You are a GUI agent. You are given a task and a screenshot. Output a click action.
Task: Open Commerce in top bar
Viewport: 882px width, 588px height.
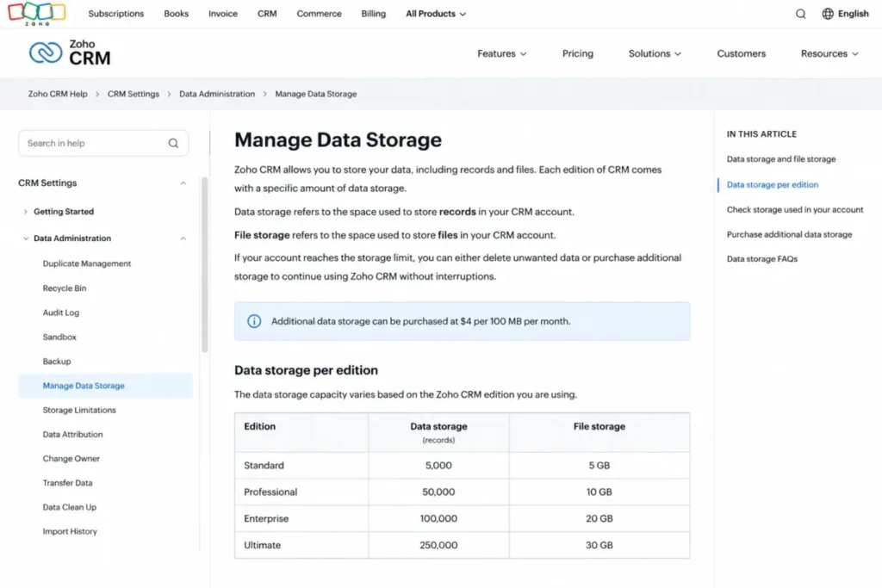pos(319,14)
